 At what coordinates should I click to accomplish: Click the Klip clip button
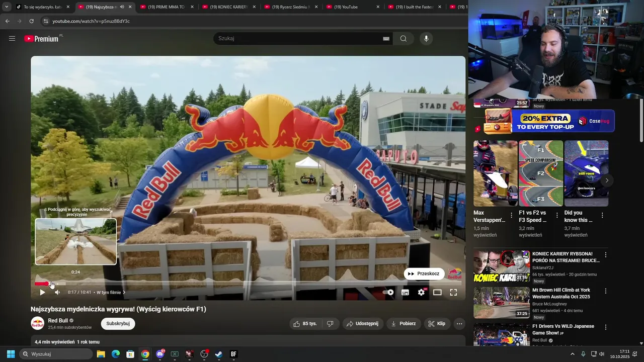[437, 324]
